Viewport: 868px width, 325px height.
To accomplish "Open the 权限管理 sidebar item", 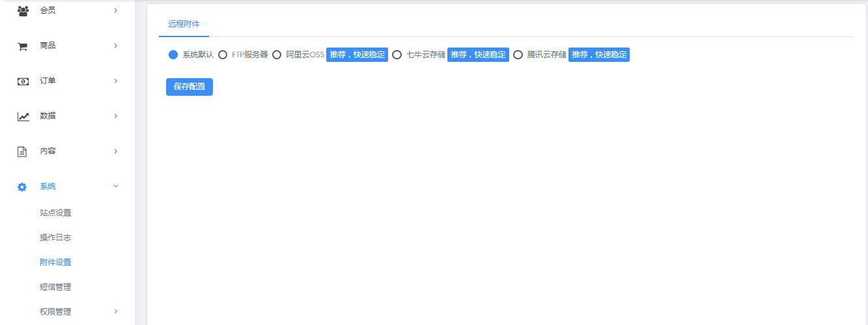I will tap(55, 312).
